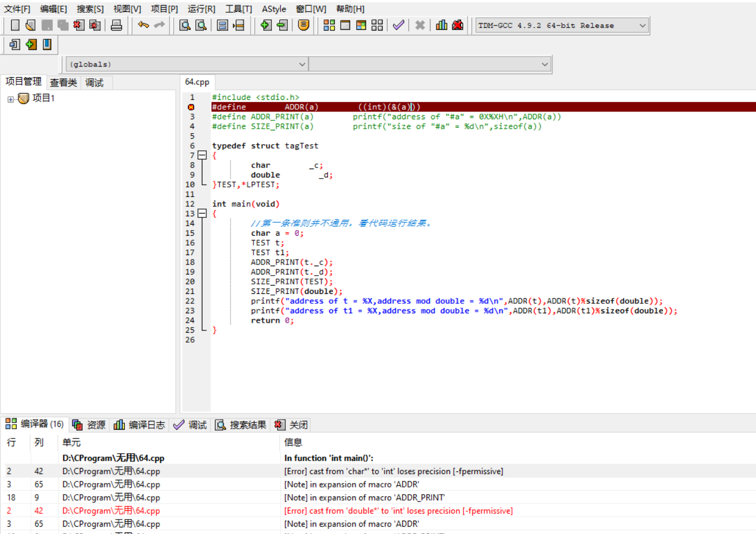
Task: Click the 单元 column header
Action: point(169,443)
